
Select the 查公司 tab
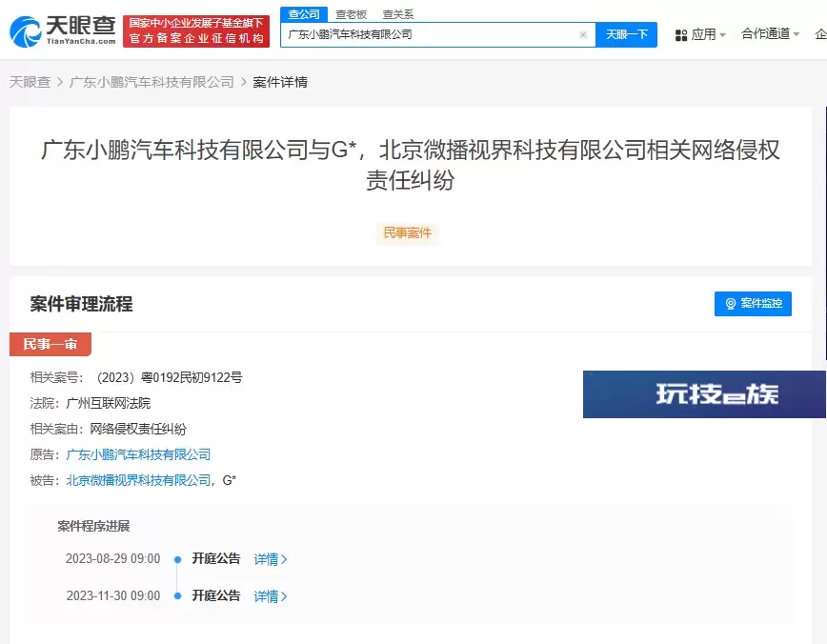click(x=304, y=14)
